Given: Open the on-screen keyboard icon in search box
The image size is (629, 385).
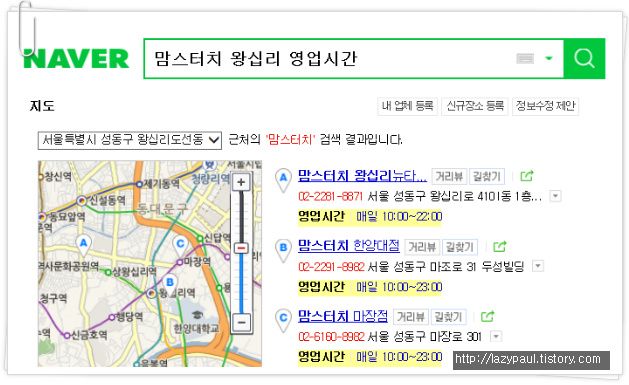Looking at the screenshot, I should coord(525,59).
